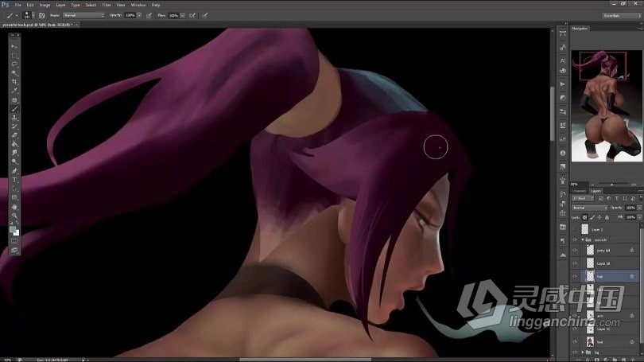The height and width of the screenshot is (362, 644).
Task: Hide the pony tail layer
Action: click(575, 250)
